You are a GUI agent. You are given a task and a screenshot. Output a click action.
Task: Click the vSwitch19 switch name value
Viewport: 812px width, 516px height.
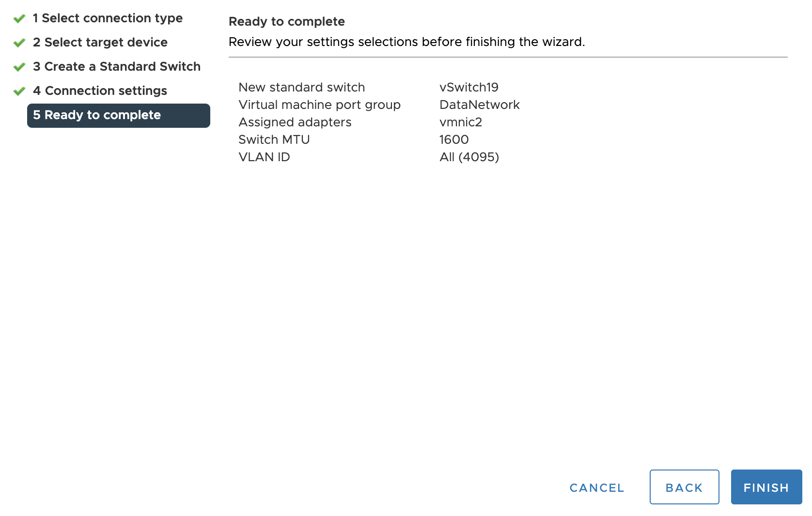tap(468, 87)
